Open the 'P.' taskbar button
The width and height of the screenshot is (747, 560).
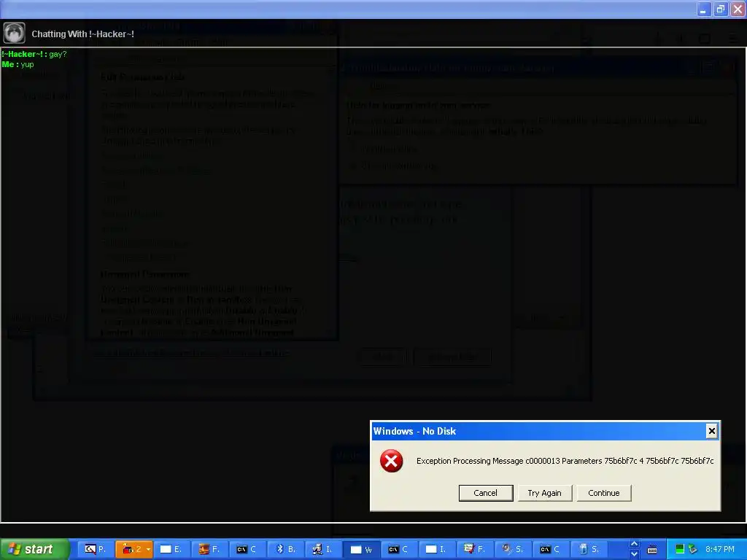[96, 549]
